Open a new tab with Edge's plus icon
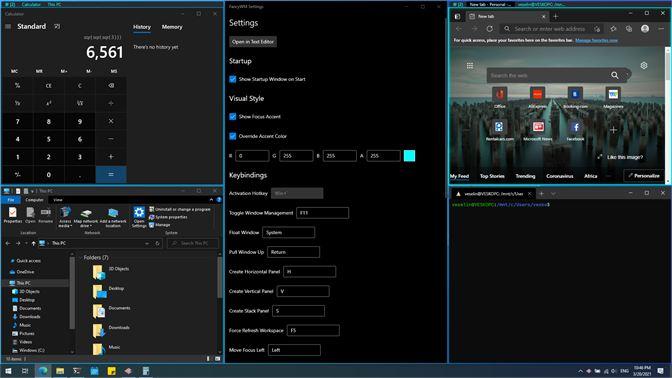Screen dimensions: 672x378 555,16
